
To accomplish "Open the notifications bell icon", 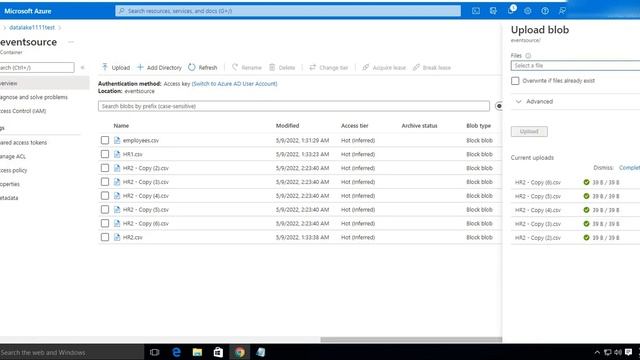I will click(511, 10).
